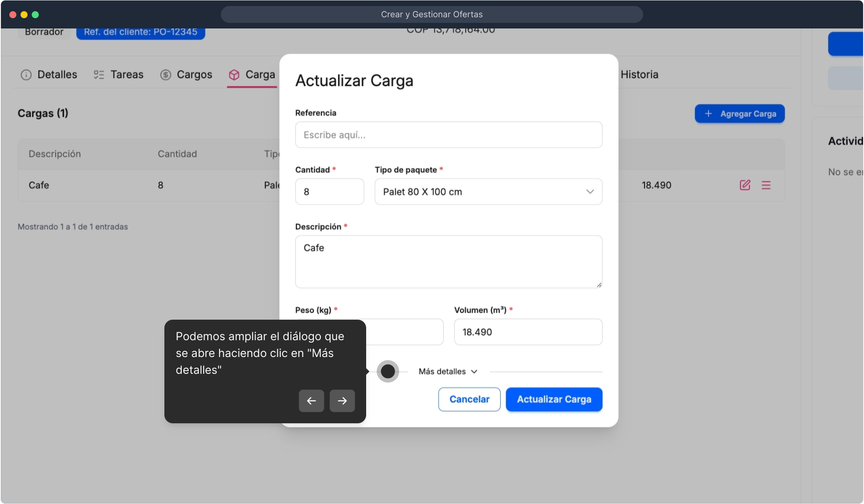Focus the Referencia input field
Image resolution: width=864 pixels, height=504 pixels.
449,135
